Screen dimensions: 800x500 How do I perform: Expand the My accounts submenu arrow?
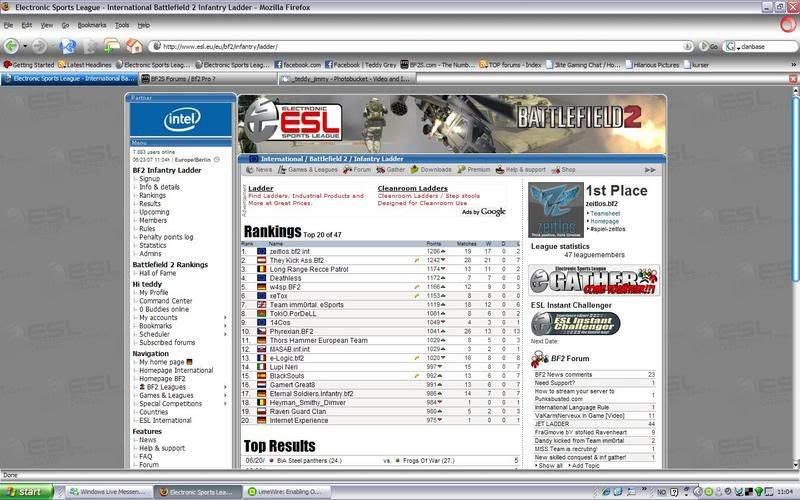tap(225, 318)
